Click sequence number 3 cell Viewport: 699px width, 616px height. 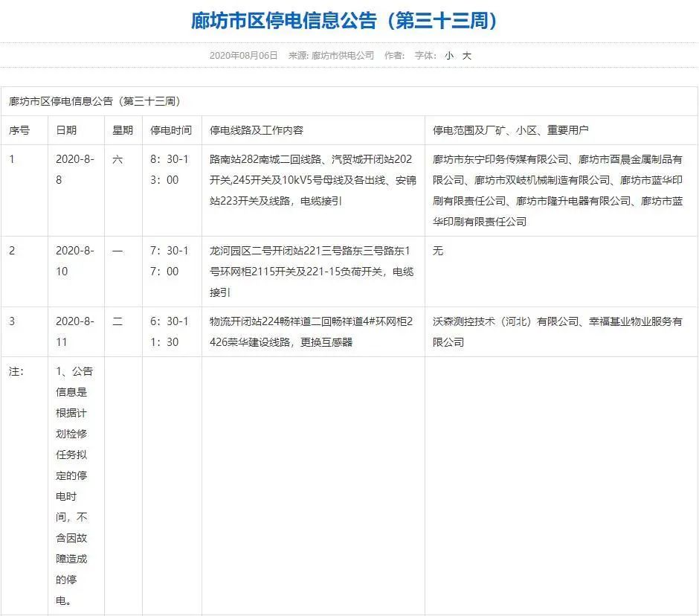pyautogui.click(x=25, y=332)
